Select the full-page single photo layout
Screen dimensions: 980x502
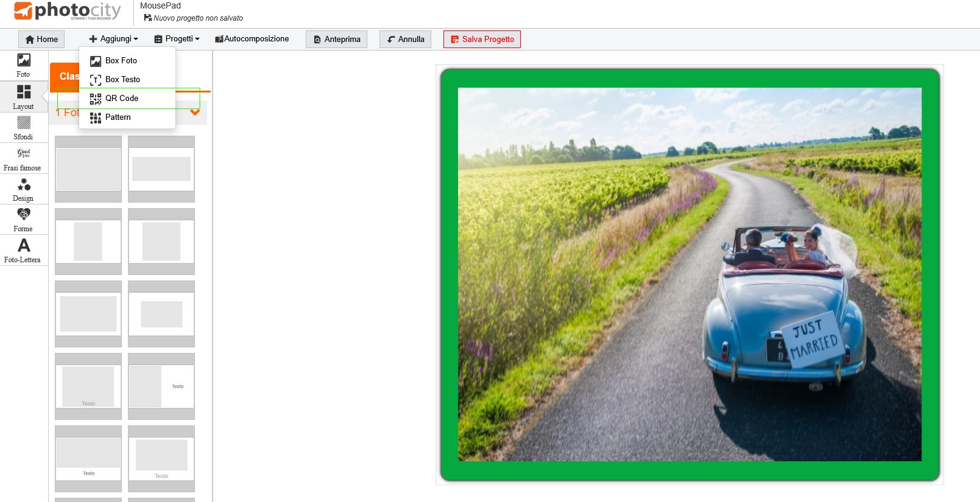[x=88, y=169]
